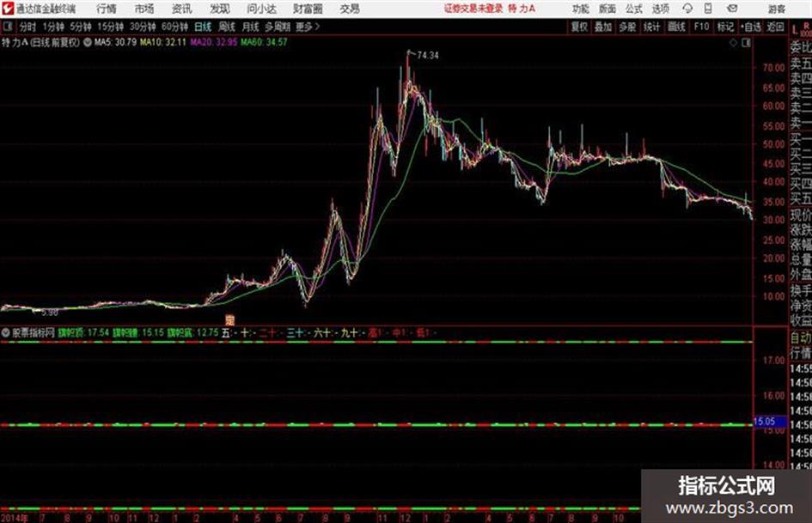The width and height of the screenshot is (812, 523).
Task: Open the 问小达 menu
Action: [x=261, y=9]
